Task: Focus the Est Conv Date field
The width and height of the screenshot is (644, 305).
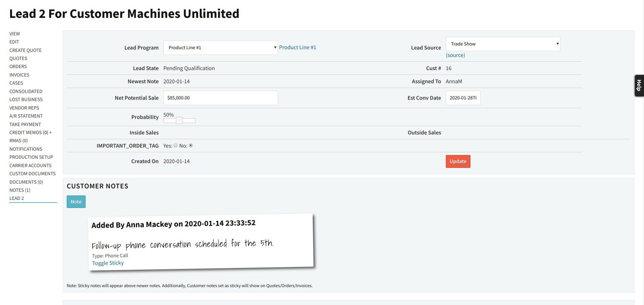Action: tap(463, 98)
